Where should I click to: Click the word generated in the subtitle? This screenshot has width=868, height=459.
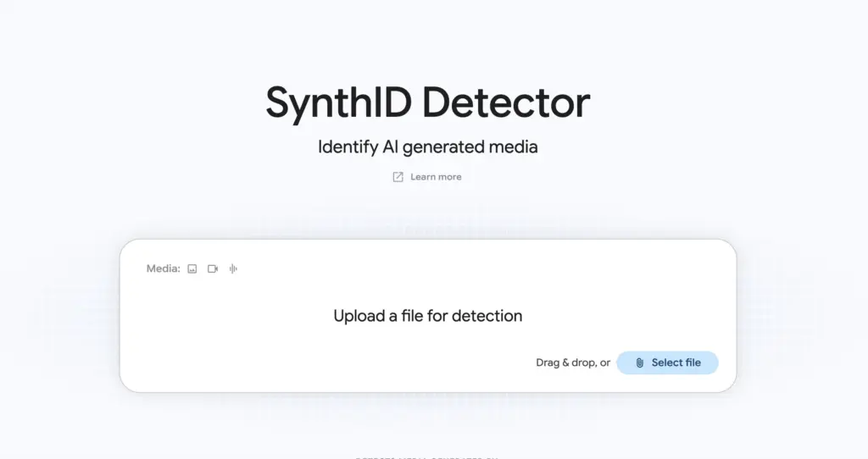[x=437, y=147]
